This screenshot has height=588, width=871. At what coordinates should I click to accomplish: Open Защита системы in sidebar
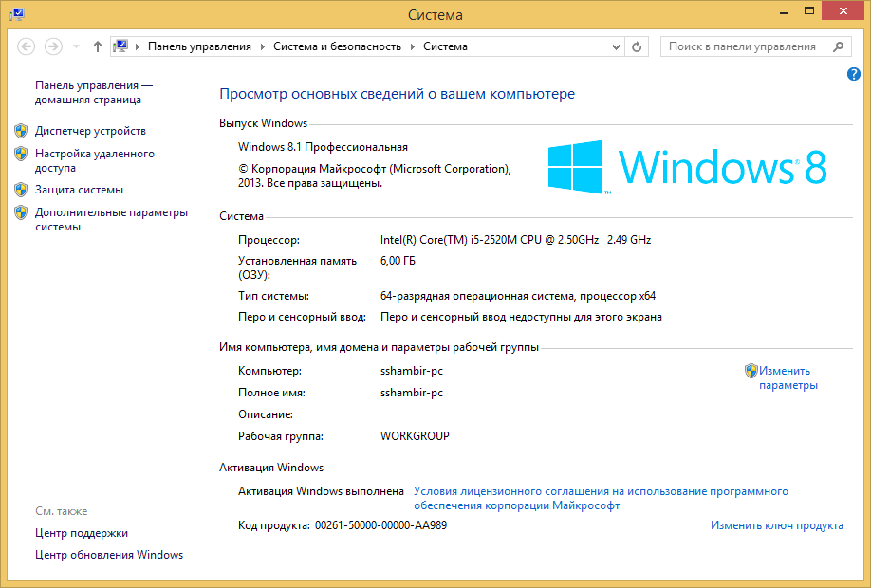coord(79,190)
